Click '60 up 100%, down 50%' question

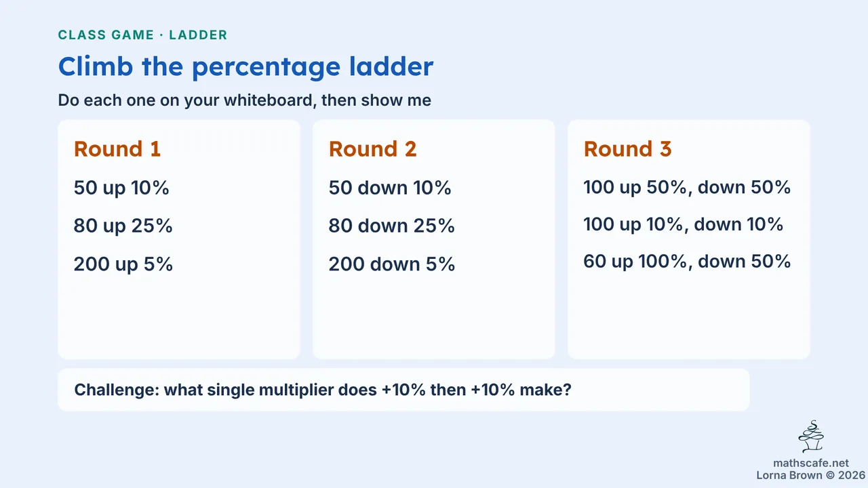pos(687,262)
